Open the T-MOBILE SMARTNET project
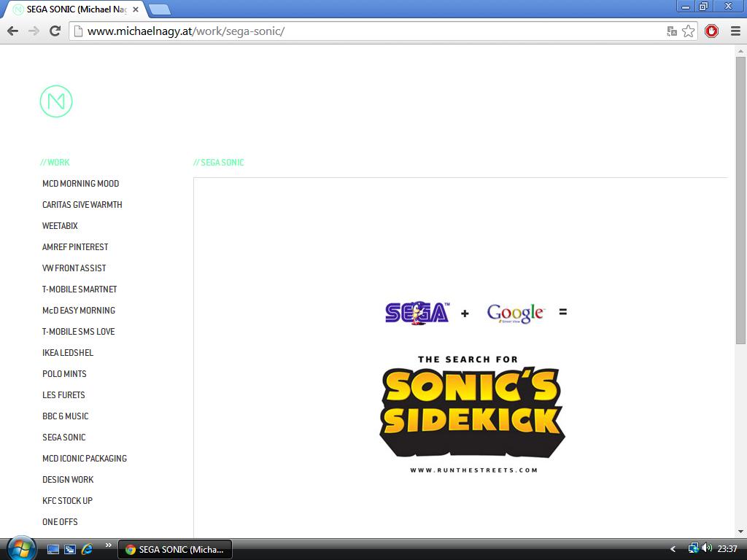 pos(79,289)
